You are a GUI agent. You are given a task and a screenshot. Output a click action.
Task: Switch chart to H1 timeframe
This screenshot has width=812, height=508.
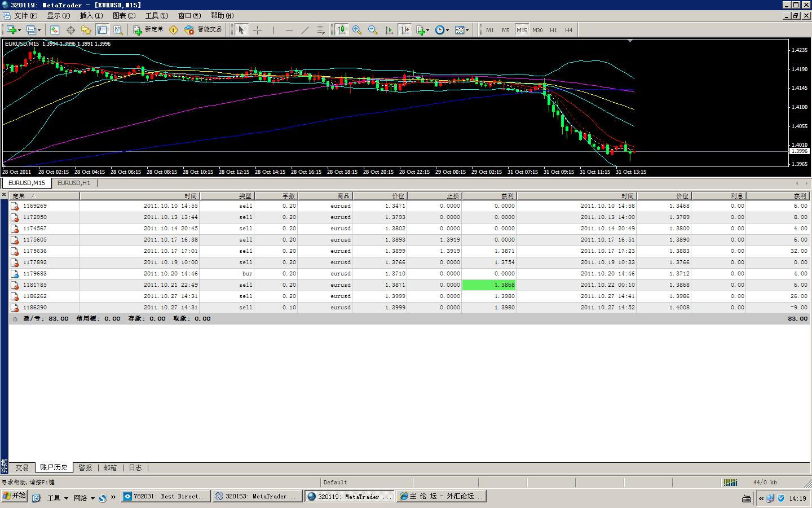point(553,30)
